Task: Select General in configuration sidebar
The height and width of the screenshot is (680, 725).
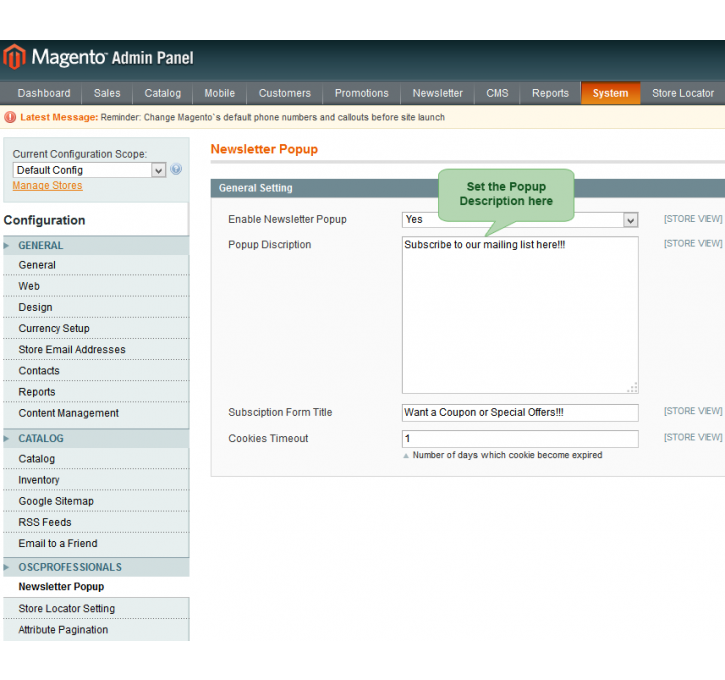Action: click(x=96, y=265)
